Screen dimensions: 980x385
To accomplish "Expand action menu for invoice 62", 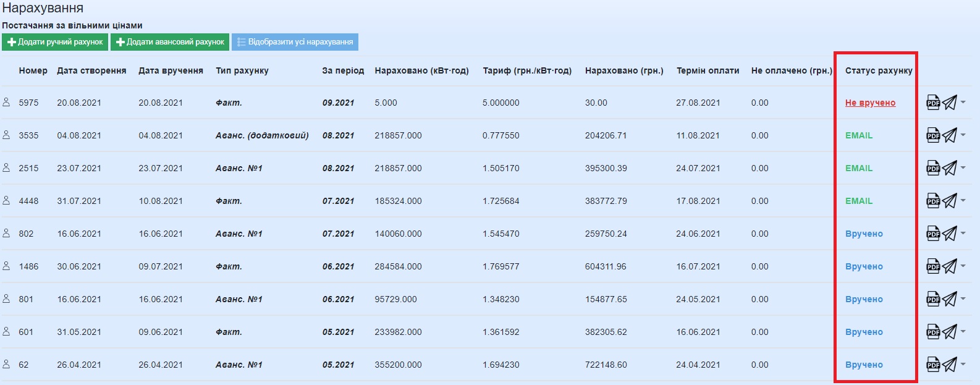I will coord(963,364).
